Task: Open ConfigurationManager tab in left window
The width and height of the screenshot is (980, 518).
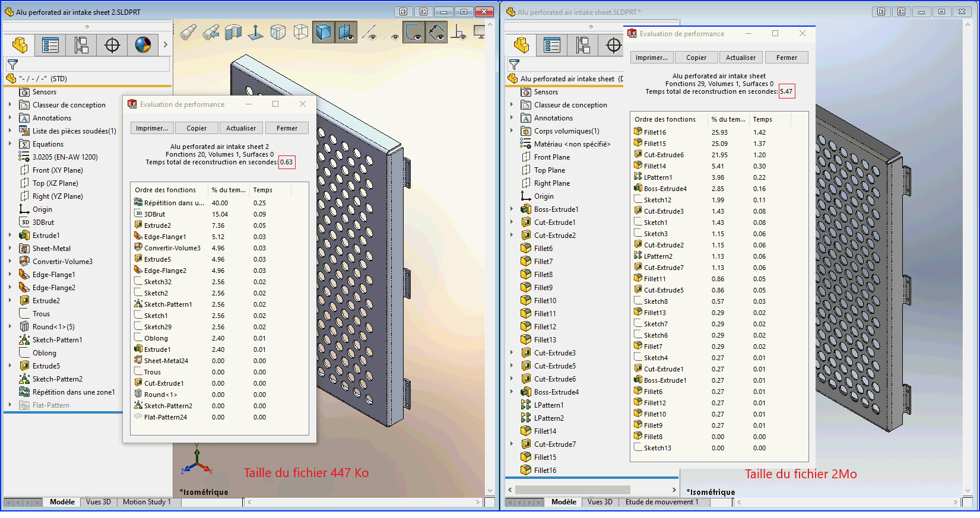Action: pos(81,45)
